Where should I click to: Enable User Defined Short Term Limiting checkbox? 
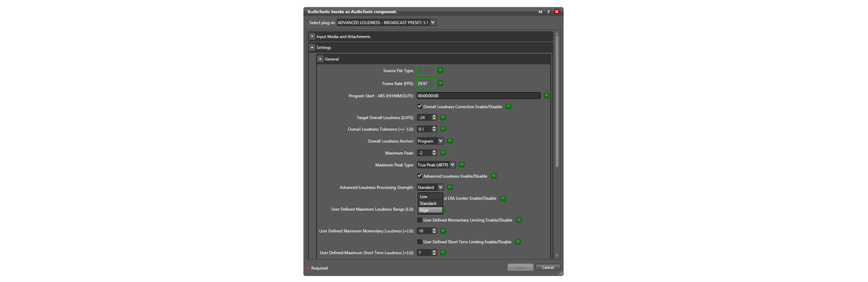(420, 242)
